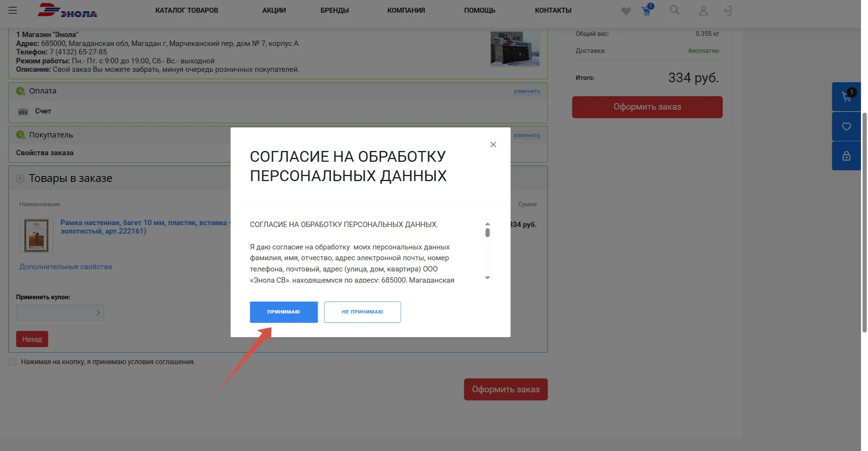
Task: Click the coupon code input field
Action: 55,313
